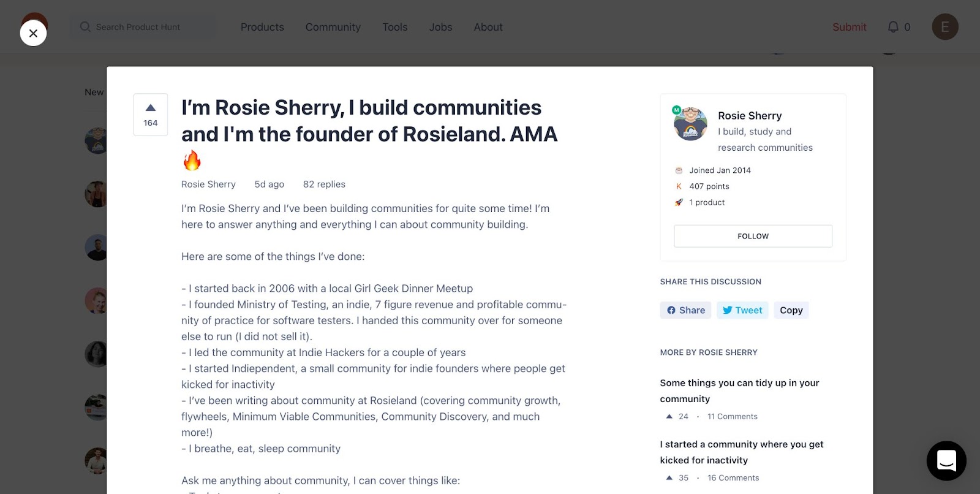Open the notifications bell

click(894, 27)
